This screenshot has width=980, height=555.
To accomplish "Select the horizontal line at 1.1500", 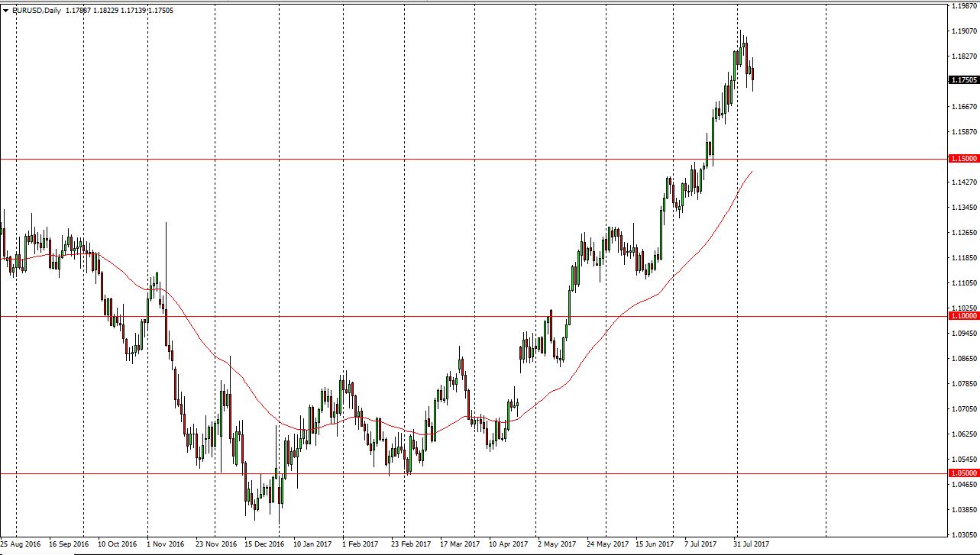I will [458, 159].
